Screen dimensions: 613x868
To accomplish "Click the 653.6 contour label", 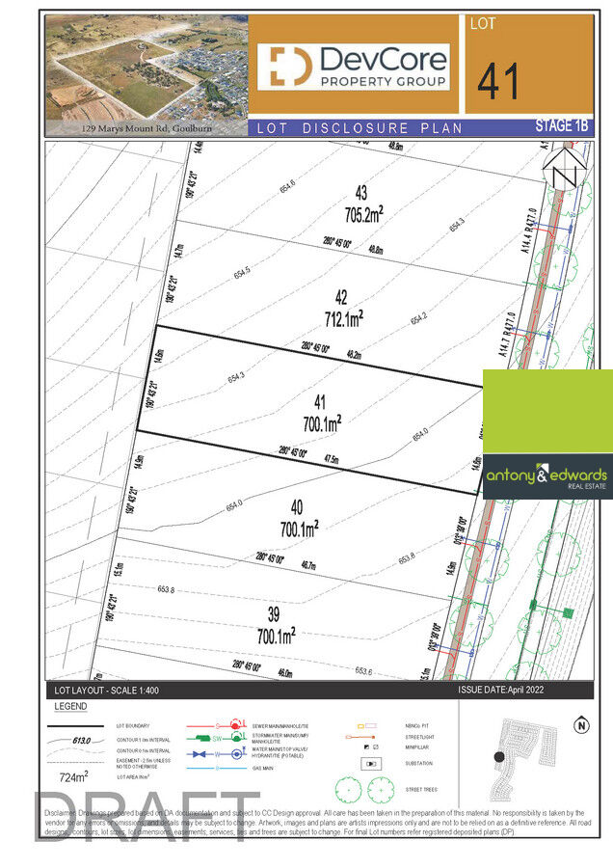I will pos(363,671).
